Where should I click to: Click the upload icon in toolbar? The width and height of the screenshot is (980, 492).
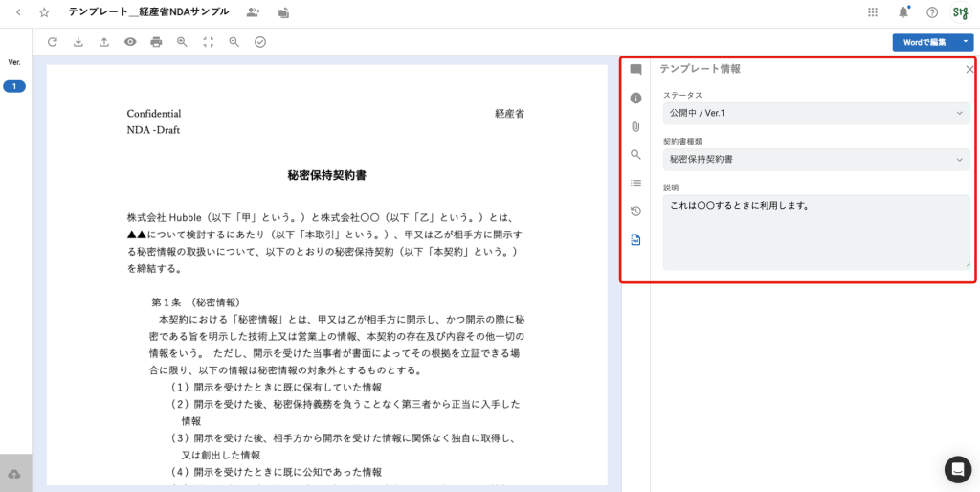(104, 42)
